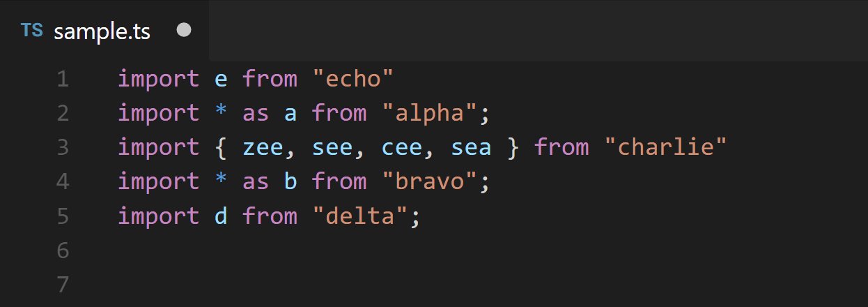This screenshot has width=868, height=307.
Task: Click line number 7 in the gutter
Action: (63, 285)
